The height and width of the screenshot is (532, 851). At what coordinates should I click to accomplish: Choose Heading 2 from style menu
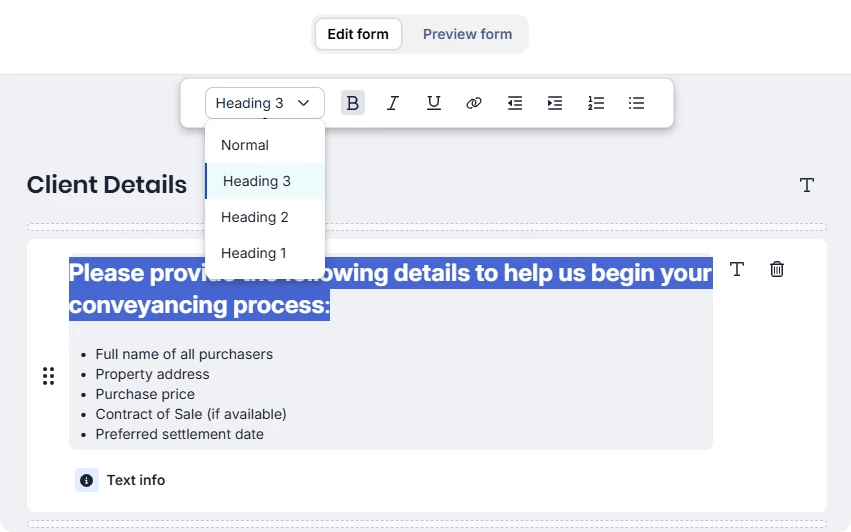[265, 217]
